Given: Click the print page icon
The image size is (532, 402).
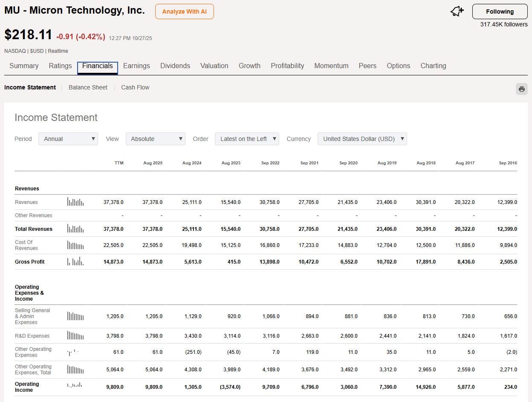Looking at the screenshot, I should pos(521,89).
